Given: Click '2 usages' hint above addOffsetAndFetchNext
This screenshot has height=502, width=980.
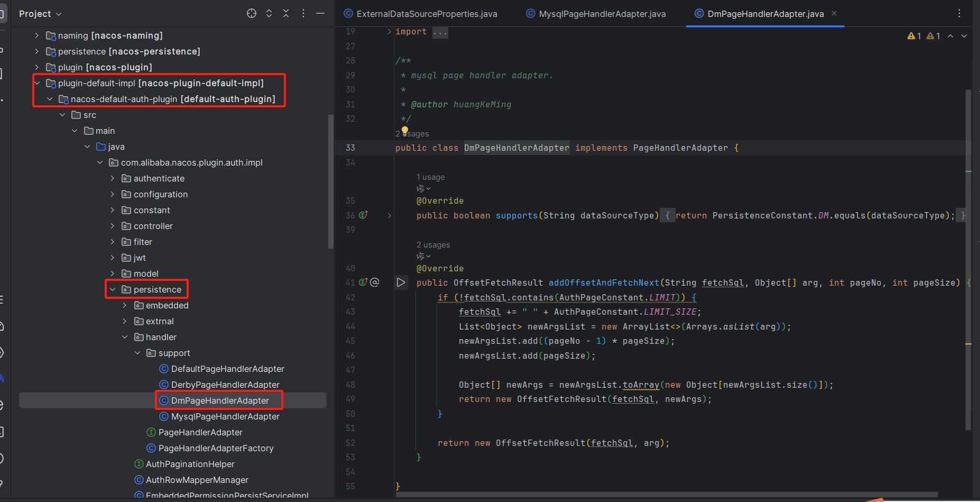Looking at the screenshot, I should pos(433,245).
